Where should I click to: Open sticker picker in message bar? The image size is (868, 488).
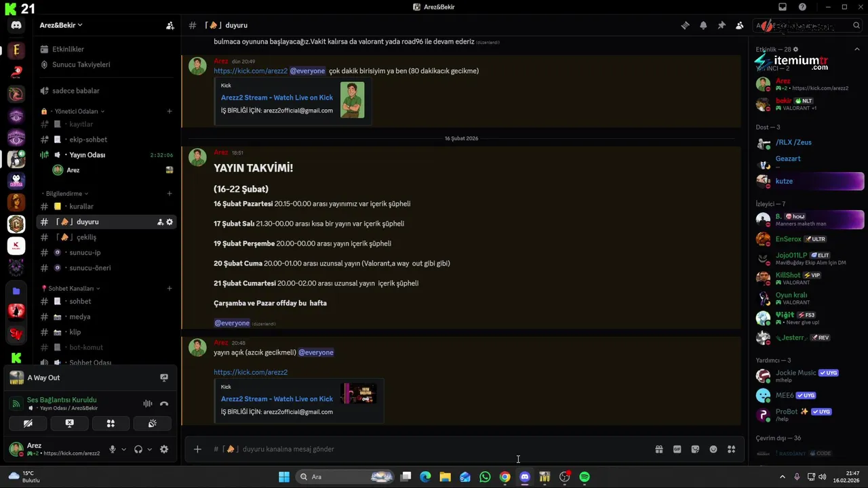point(695,449)
